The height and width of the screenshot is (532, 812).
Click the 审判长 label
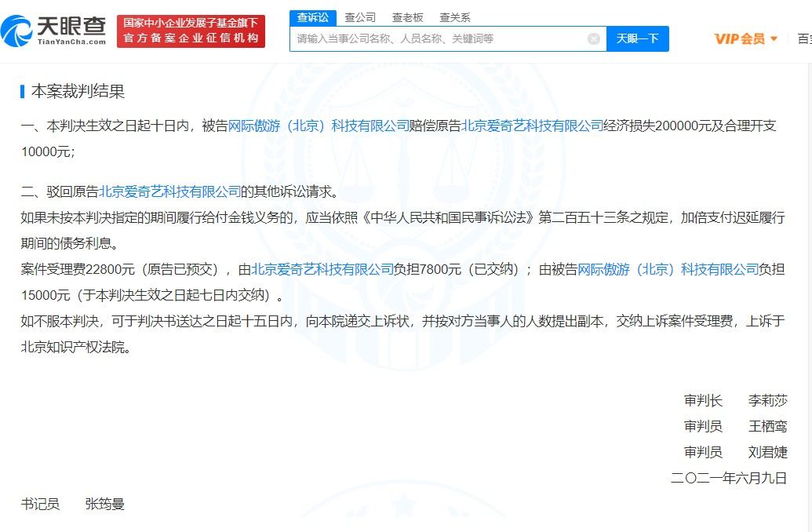(703, 400)
